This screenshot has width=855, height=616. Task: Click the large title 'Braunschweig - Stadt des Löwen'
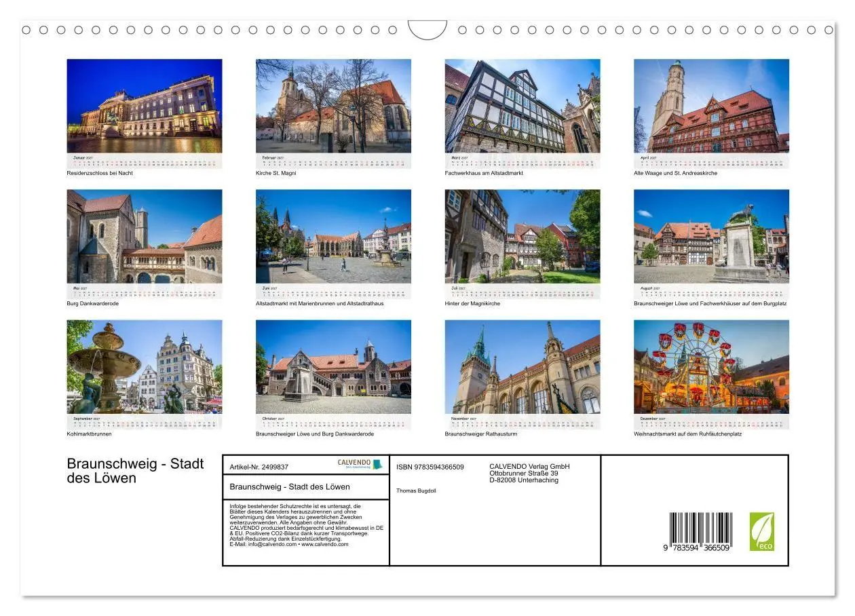[135, 471]
